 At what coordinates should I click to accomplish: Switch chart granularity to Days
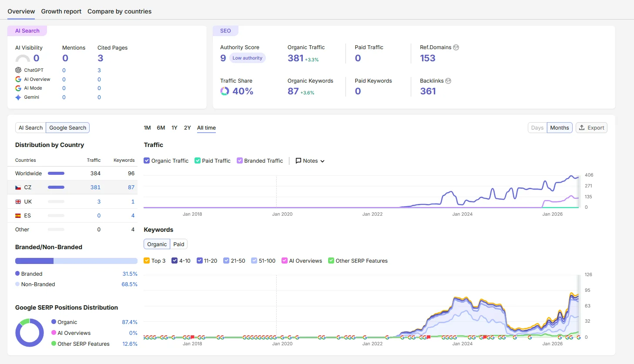pos(537,128)
